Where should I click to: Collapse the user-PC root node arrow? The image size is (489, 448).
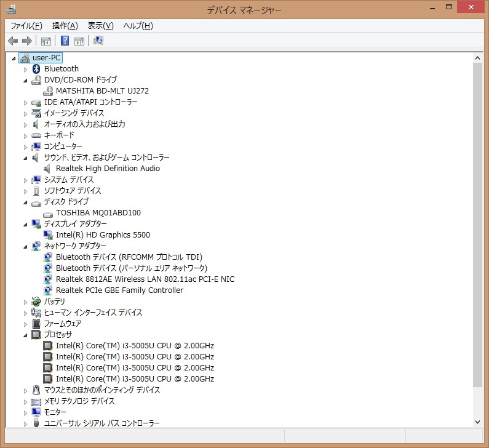(x=14, y=58)
